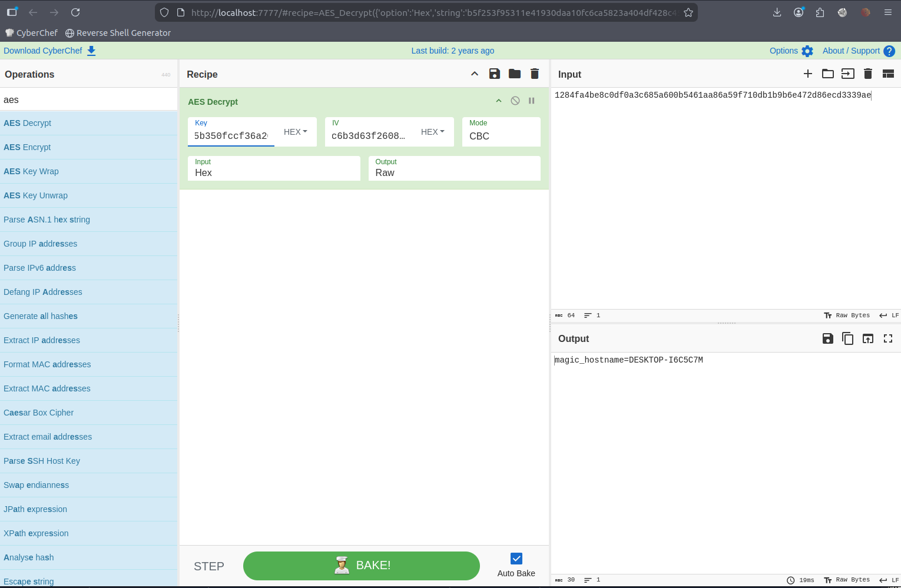Screen dimensions: 901x588
Task: Select Analyse hash operation
Action: [x=88, y=557]
